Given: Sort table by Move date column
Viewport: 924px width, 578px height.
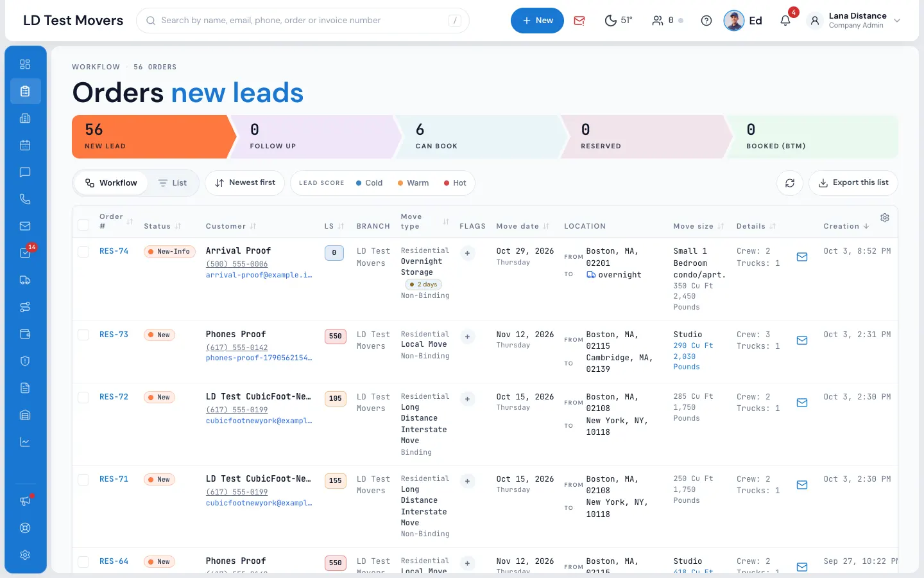Looking at the screenshot, I should point(522,226).
